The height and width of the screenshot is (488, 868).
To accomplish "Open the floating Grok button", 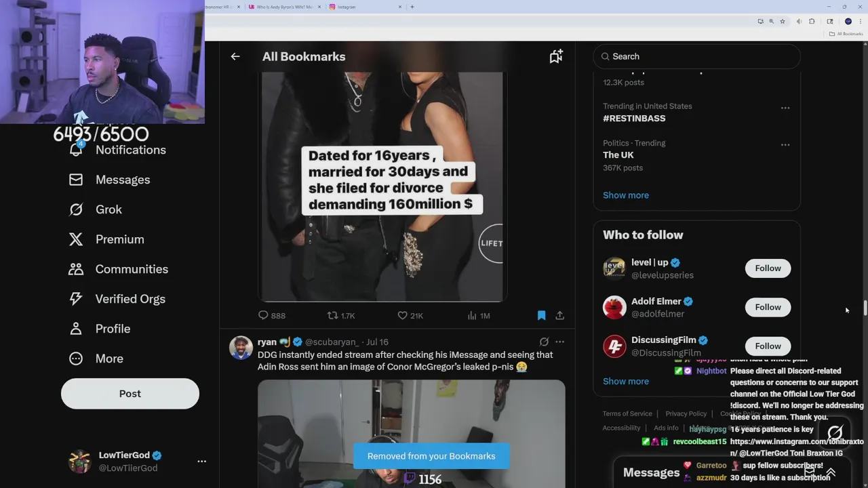I will coord(835,432).
